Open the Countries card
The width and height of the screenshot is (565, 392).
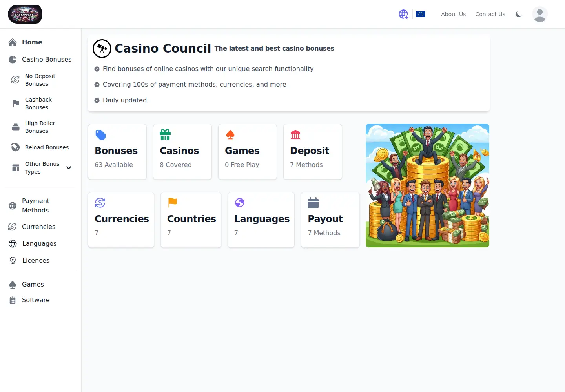tap(191, 220)
